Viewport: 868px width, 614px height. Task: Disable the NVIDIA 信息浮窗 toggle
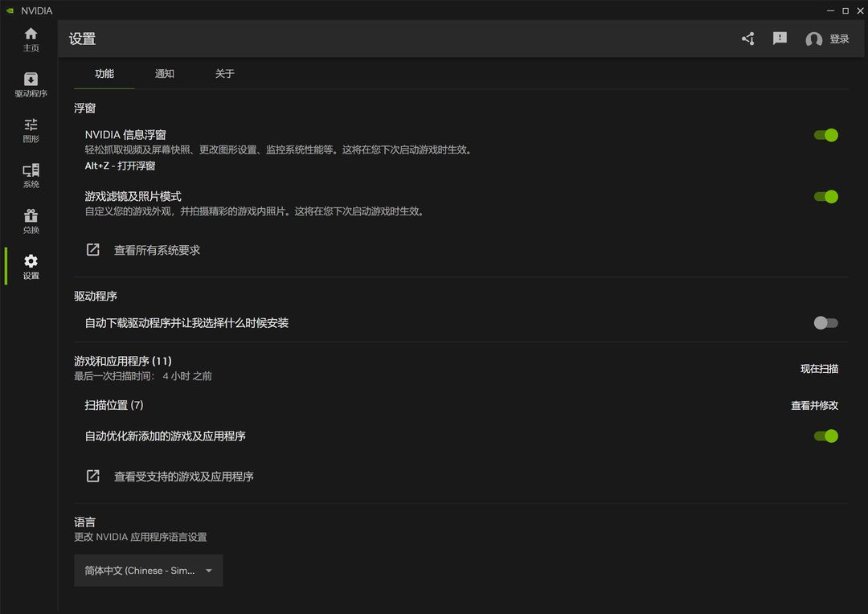pos(825,135)
